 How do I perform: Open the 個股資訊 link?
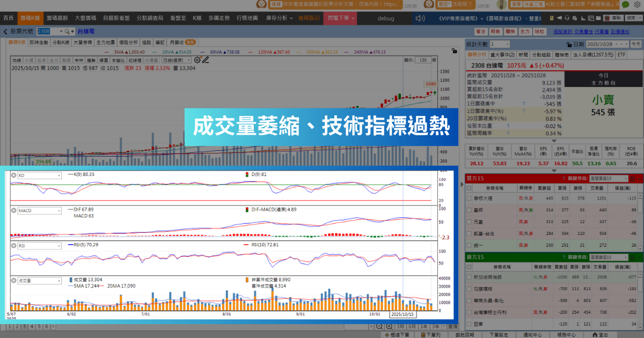click(562, 32)
